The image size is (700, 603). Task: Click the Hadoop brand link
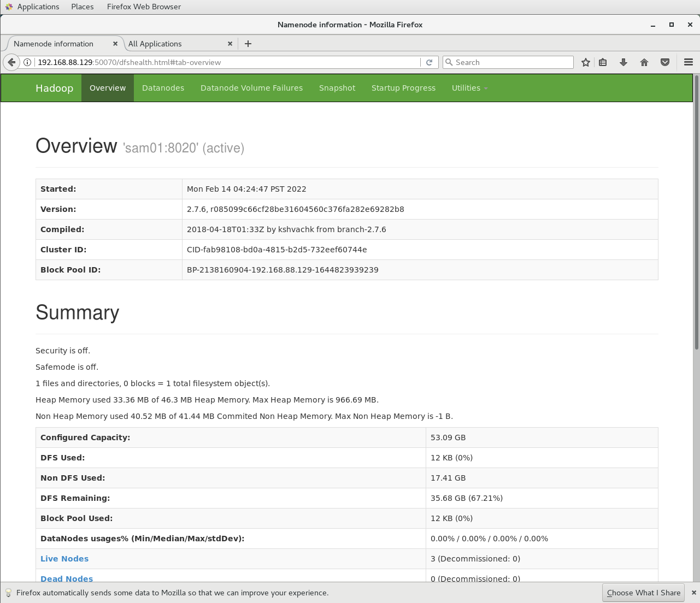54,88
